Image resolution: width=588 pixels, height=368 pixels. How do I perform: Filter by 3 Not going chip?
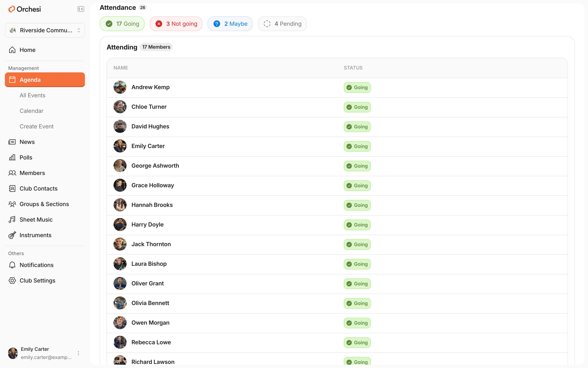coord(176,24)
